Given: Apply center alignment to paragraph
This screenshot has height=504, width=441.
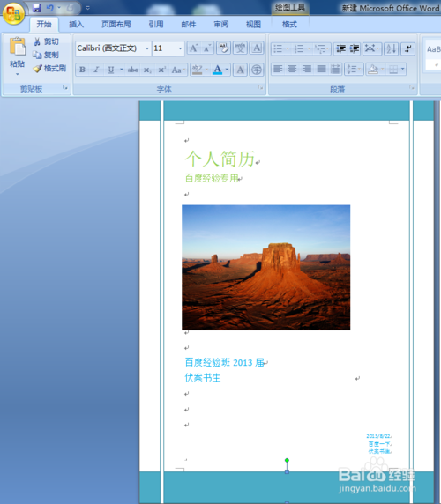Looking at the screenshot, I should coord(292,69).
